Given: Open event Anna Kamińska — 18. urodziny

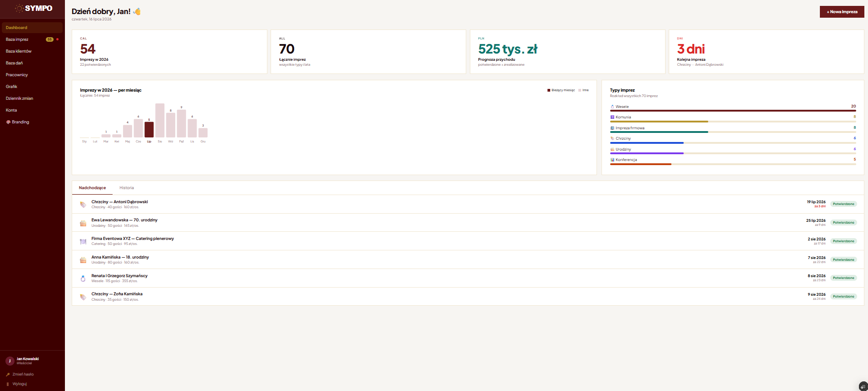Looking at the screenshot, I should pos(468,260).
